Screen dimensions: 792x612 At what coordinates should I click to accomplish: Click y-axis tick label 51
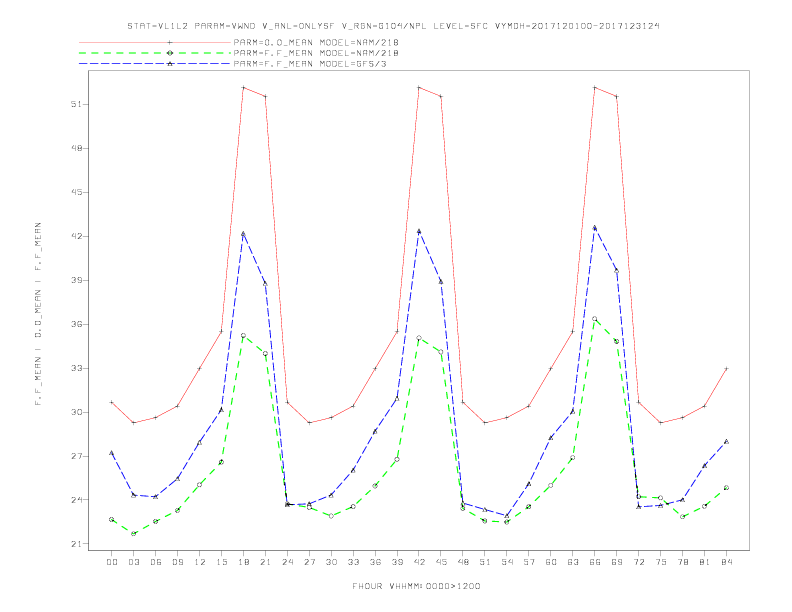[x=76, y=104]
